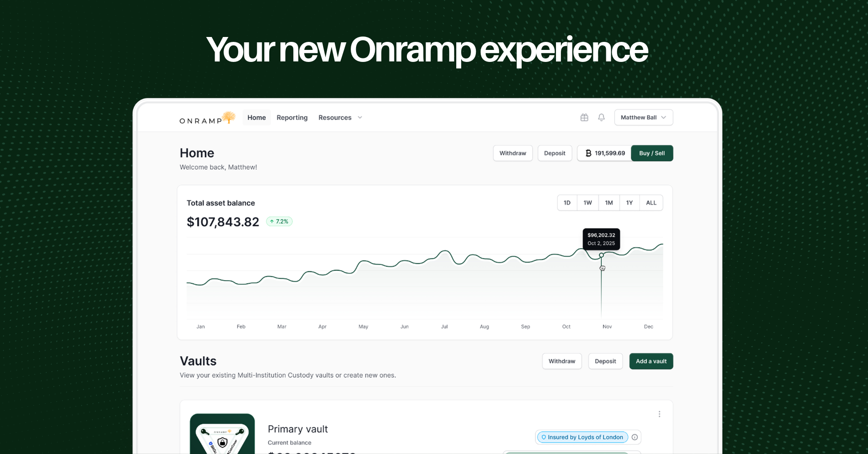Click the Total asset balance heading

221,203
